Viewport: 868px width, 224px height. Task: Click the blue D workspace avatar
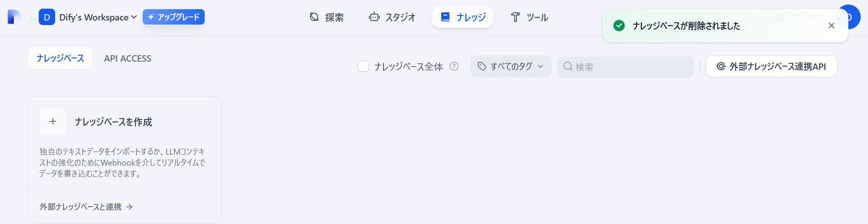(47, 17)
